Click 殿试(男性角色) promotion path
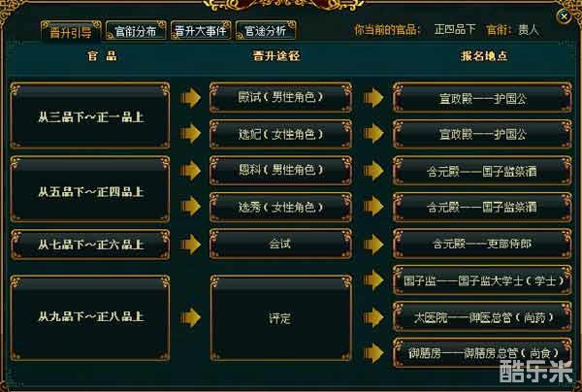 (x=280, y=97)
